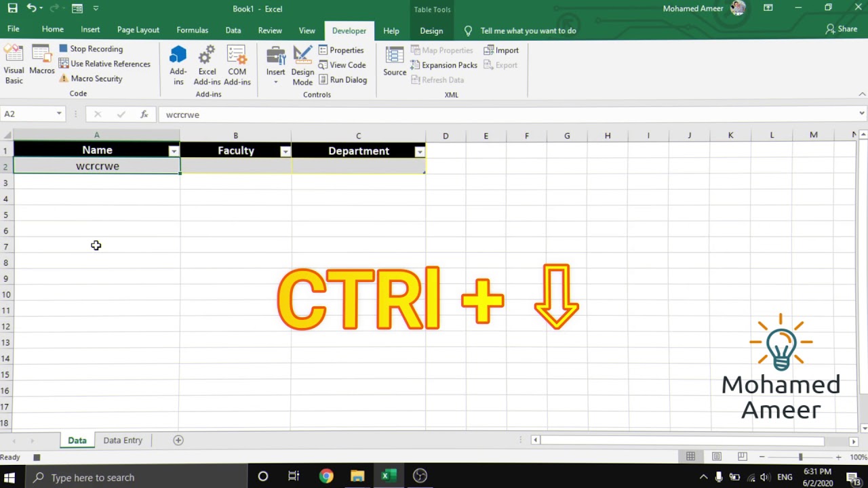Switch to the Data Entry sheet
The image size is (868, 488).
[x=123, y=440]
